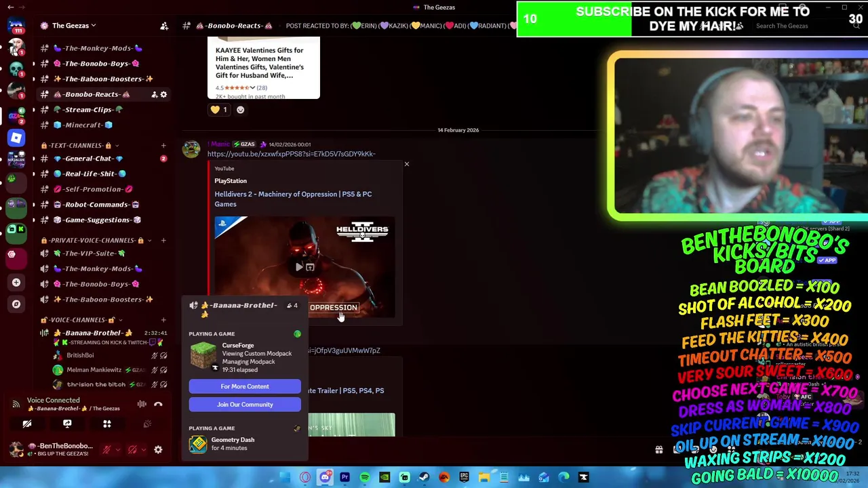Open Bonobo-Reacts channel settings gear
868x488 pixels.
(x=163, y=95)
